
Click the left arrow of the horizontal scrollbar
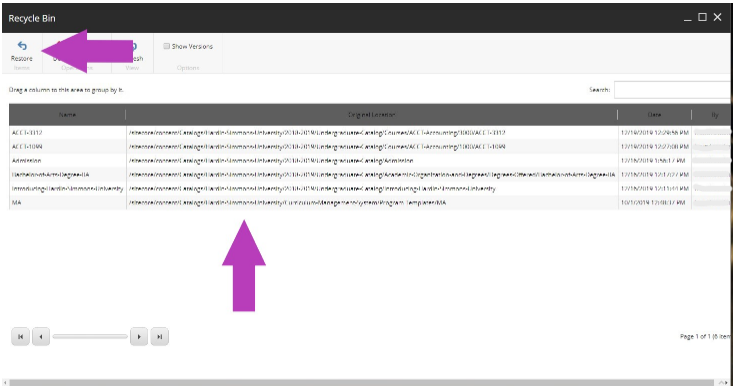click(x=5, y=383)
